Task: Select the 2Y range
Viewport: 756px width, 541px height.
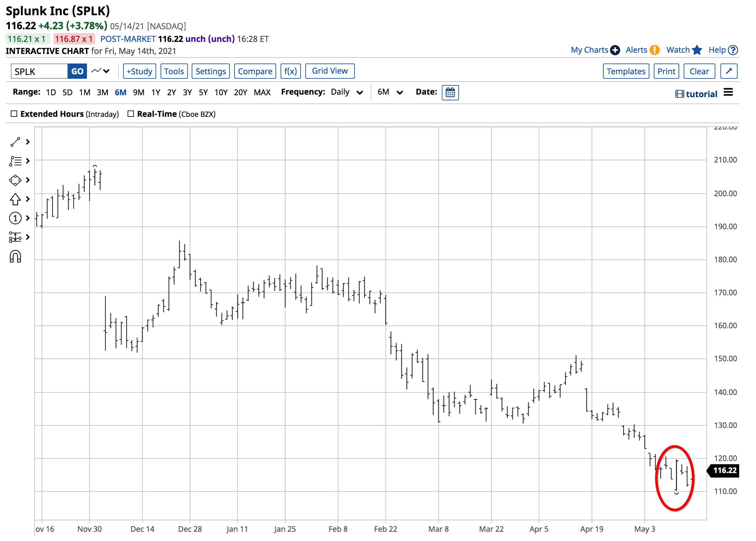Action: pyautogui.click(x=171, y=92)
